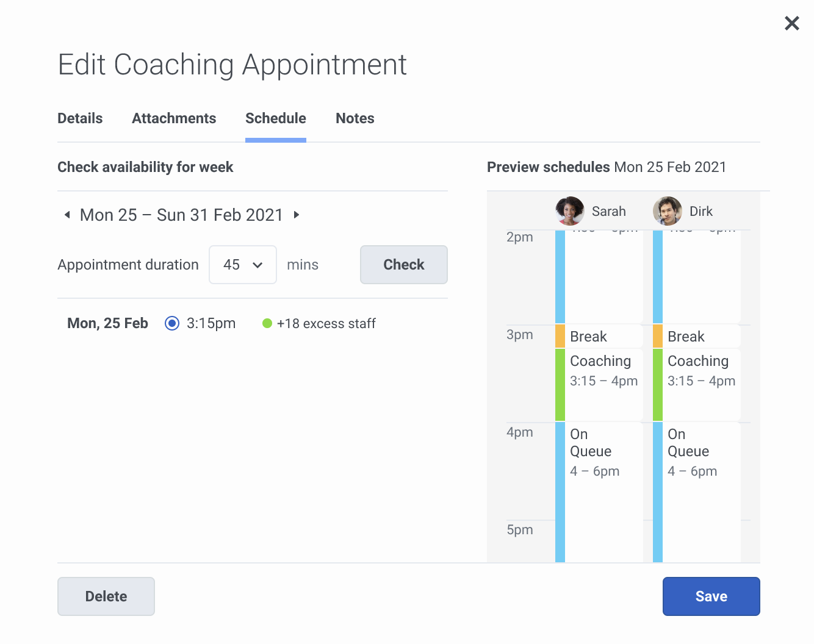Delete the coaching appointment
This screenshot has height=644, width=814.
coord(106,596)
